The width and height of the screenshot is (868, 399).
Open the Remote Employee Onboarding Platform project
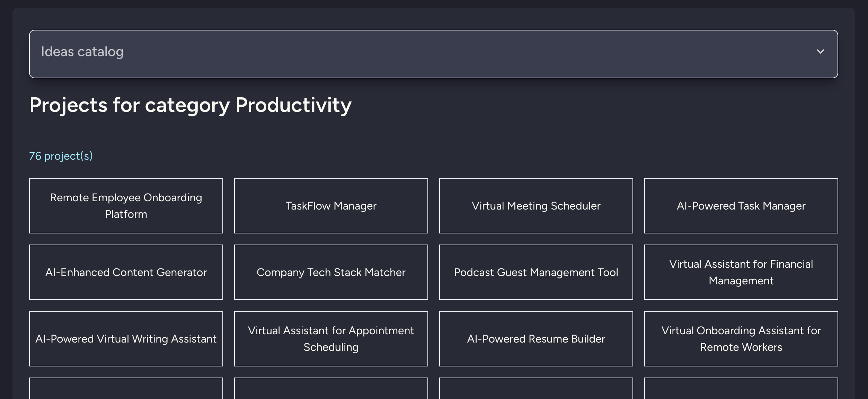click(x=126, y=206)
